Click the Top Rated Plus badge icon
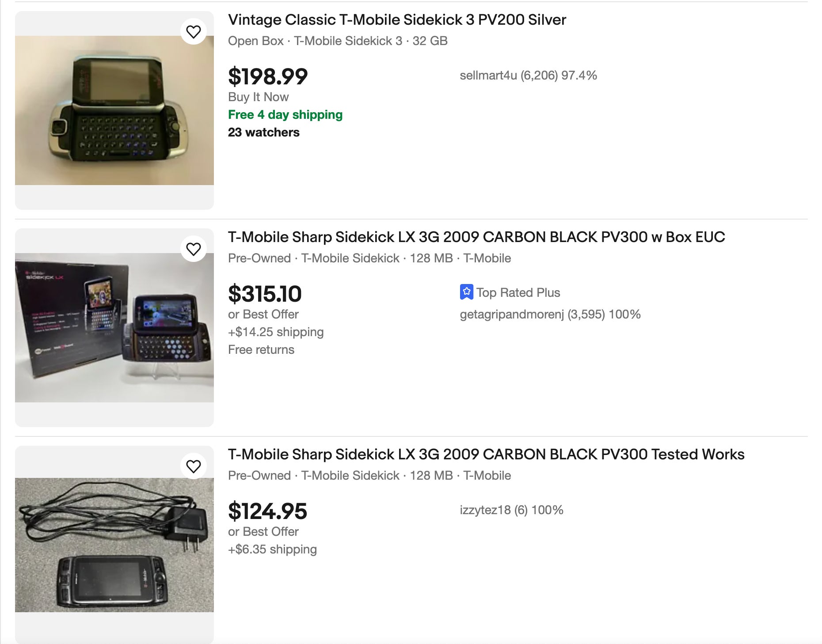The image size is (822, 644). pyautogui.click(x=466, y=292)
